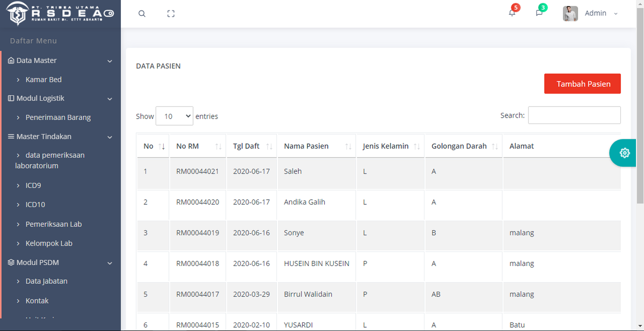The width and height of the screenshot is (644, 331).
Task: Sort table by Jenis Kelamin column arrows
Action: (x=417, y=147)
